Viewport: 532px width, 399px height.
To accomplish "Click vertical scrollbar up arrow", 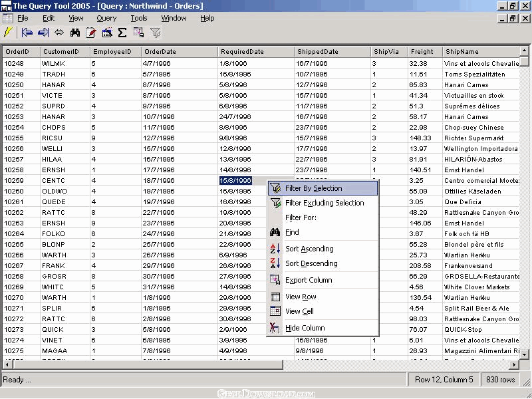I will click(x=524, y=51).
